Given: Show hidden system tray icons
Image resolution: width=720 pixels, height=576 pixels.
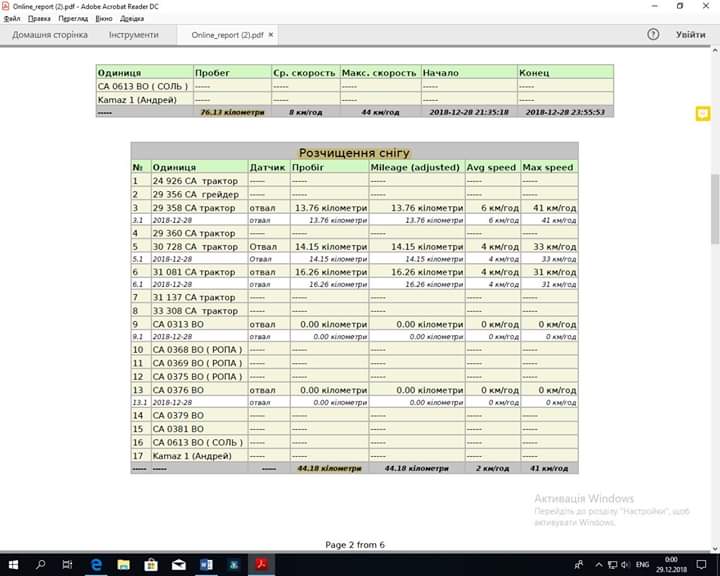Looking at the screenshot, I should pos(598,565).
